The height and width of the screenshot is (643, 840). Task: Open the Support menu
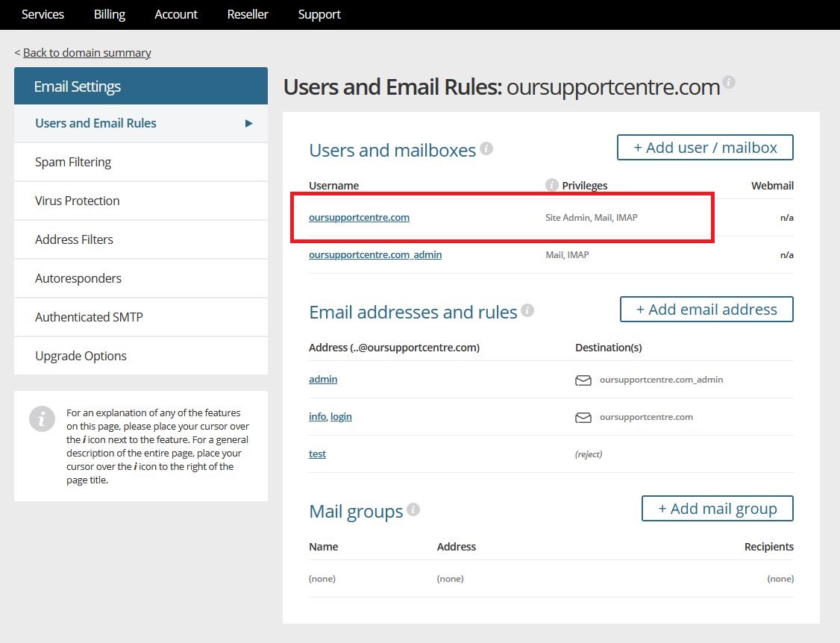click(319, 14)
